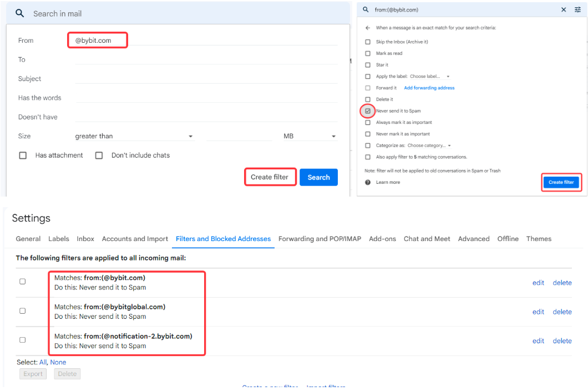Toggle the Never send it to Spam checkbox
This screenshot has width=588, height=391.
(368, 111)
